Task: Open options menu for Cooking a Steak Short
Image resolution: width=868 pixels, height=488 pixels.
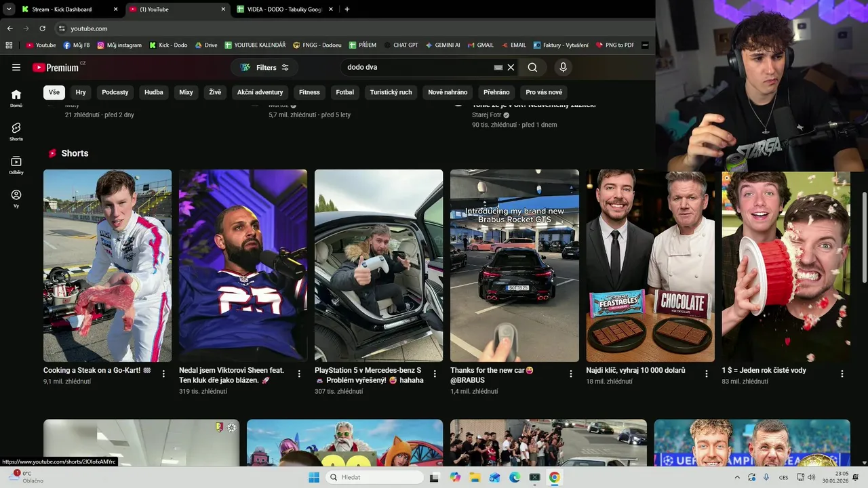Action: point(163,373)
